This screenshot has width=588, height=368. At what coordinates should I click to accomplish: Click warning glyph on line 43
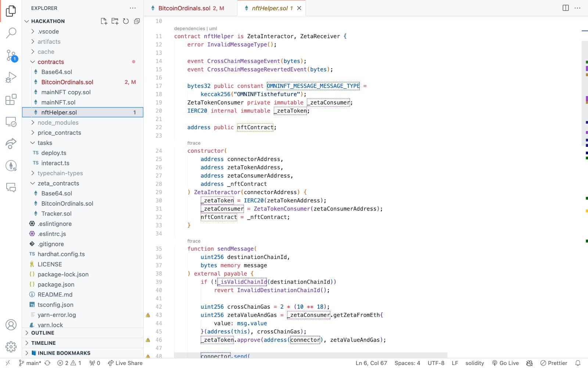tap(148, 315)
